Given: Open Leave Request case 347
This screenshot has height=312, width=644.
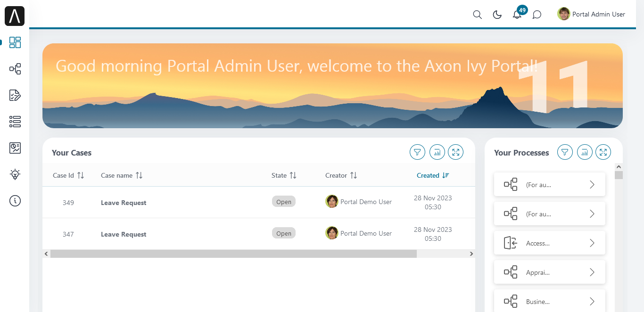Looking at the screenshot, I should [124, 234].
